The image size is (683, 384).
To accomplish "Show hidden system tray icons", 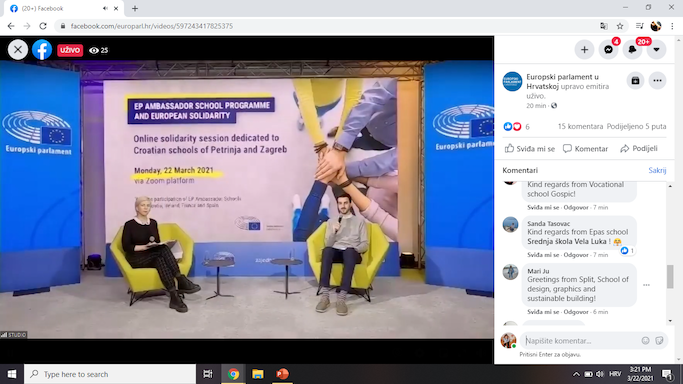I will (576, 374).
